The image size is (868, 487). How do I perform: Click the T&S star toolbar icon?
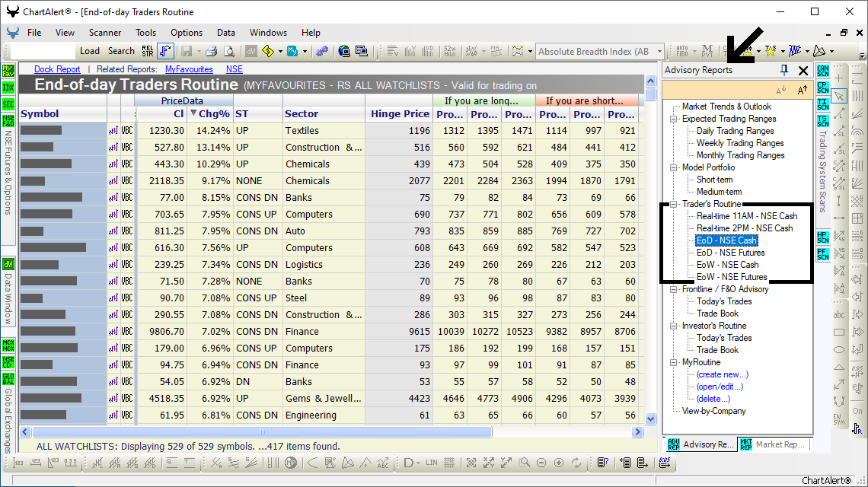pos(770,51)
